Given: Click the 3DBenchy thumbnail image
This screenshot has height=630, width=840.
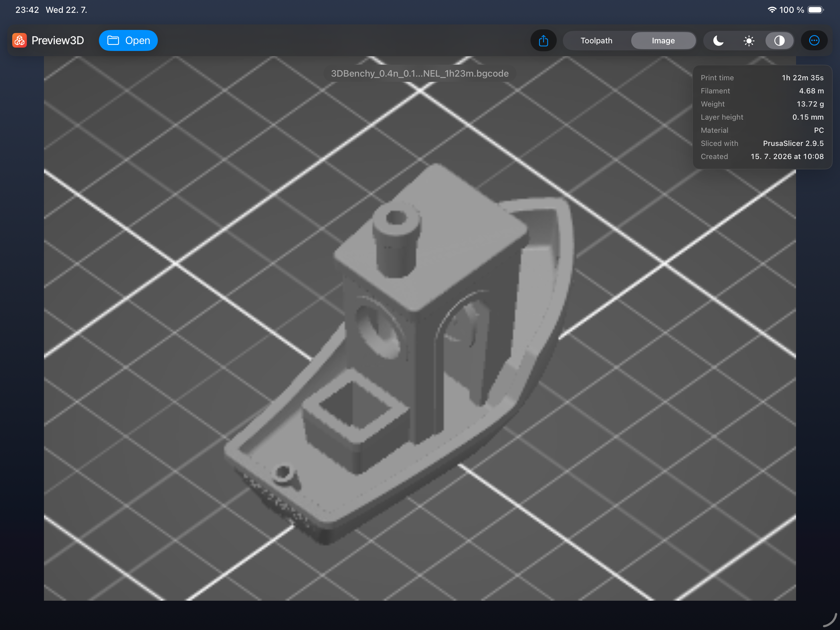Looking at the screenshot, I should point(420,328).
